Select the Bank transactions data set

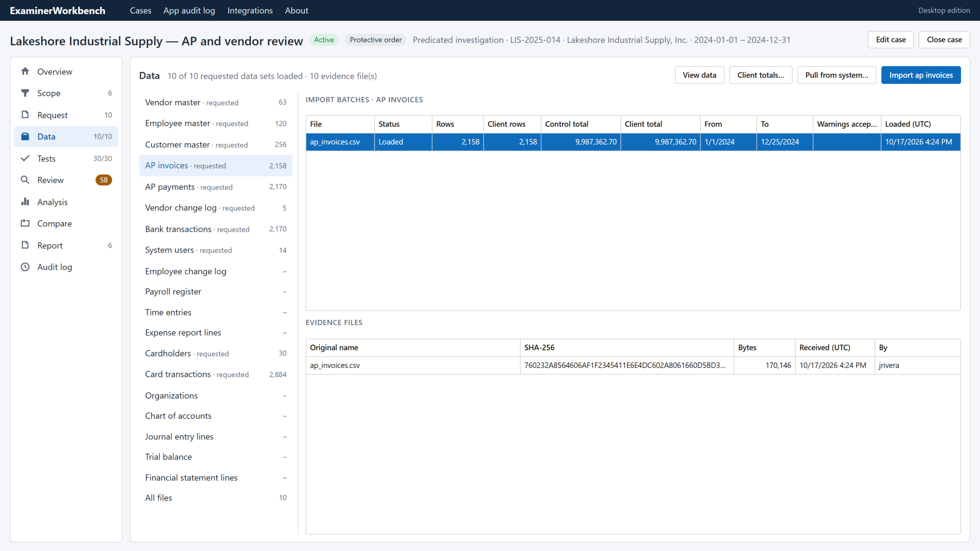tap(216, 229)
